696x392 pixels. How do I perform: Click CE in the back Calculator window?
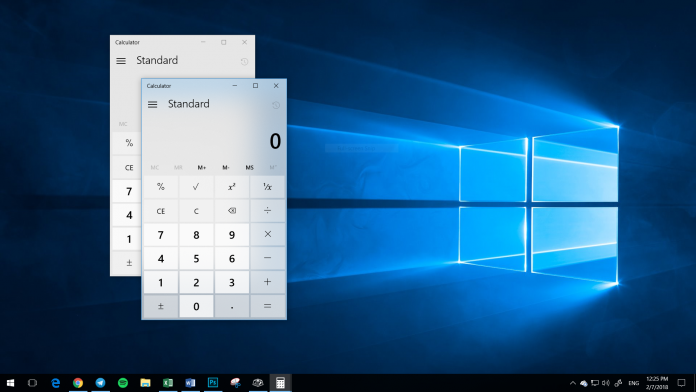click(x=127, y=167)
